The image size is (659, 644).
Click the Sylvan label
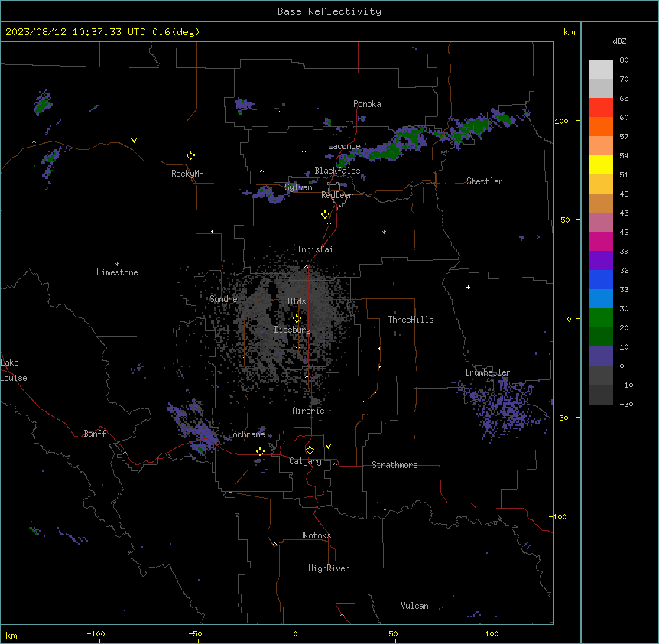[x=298, y=187]
